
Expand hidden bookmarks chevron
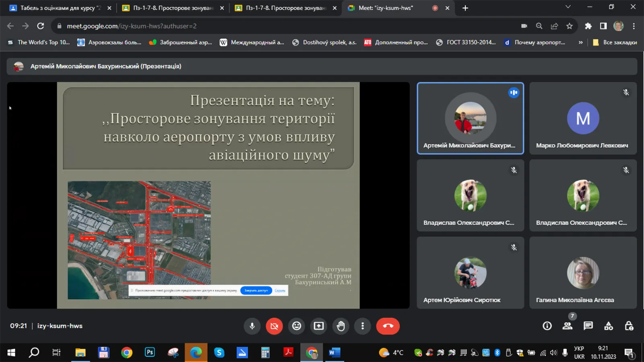click(580, 42)
